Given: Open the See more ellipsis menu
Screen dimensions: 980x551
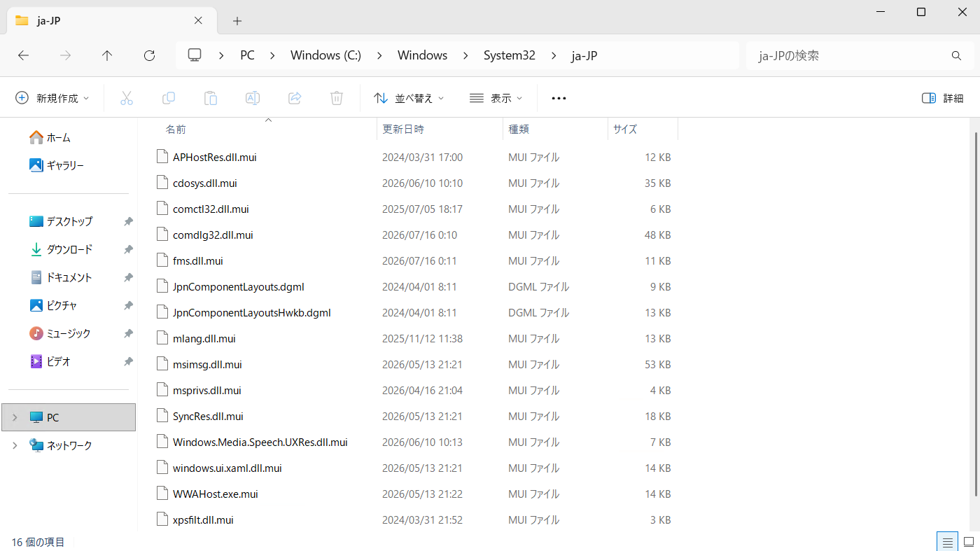Looking at the screenshot, I should pyautogui.click(x=559, y=98).
